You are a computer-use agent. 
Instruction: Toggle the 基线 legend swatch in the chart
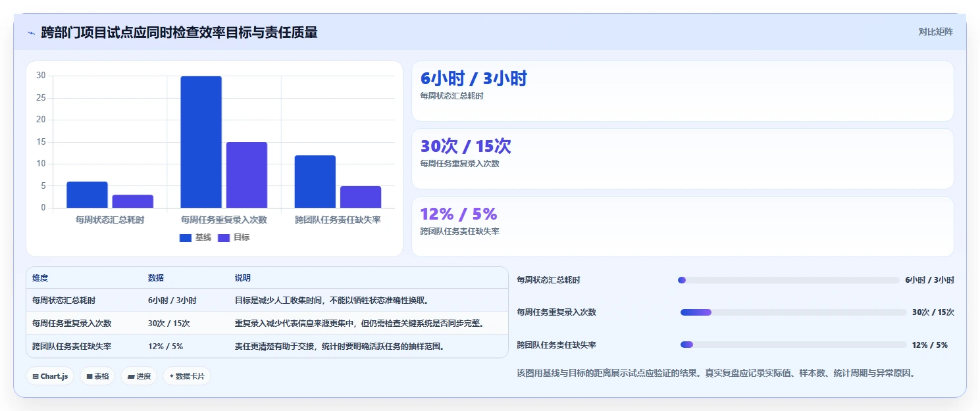(185, 237)
